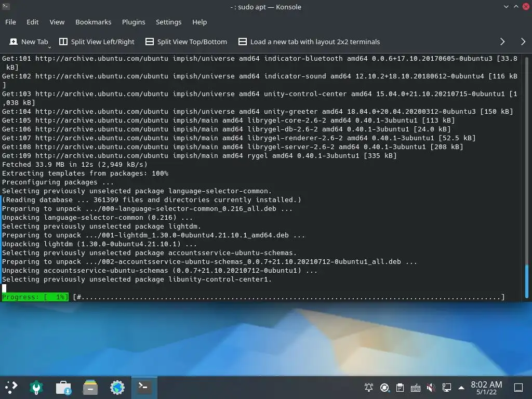Open the View menu
This screenshot has height=399, width=532.
coord(57,22)
